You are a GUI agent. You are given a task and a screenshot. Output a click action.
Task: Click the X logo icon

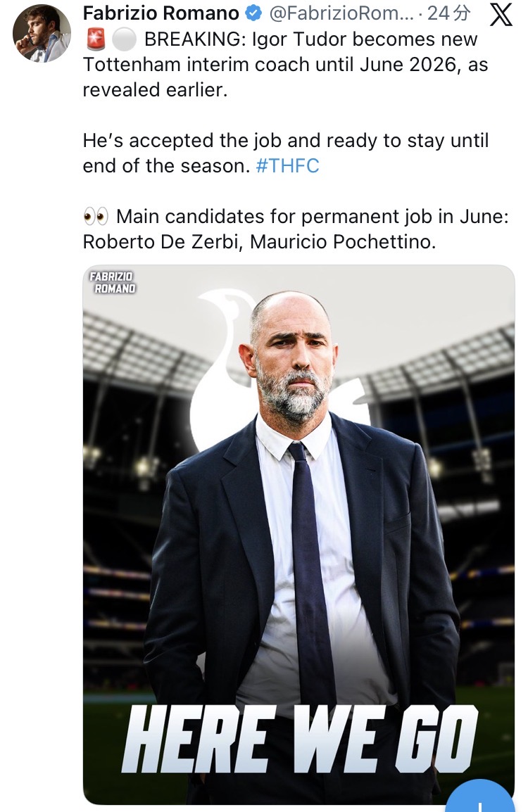tap(501, 15)
